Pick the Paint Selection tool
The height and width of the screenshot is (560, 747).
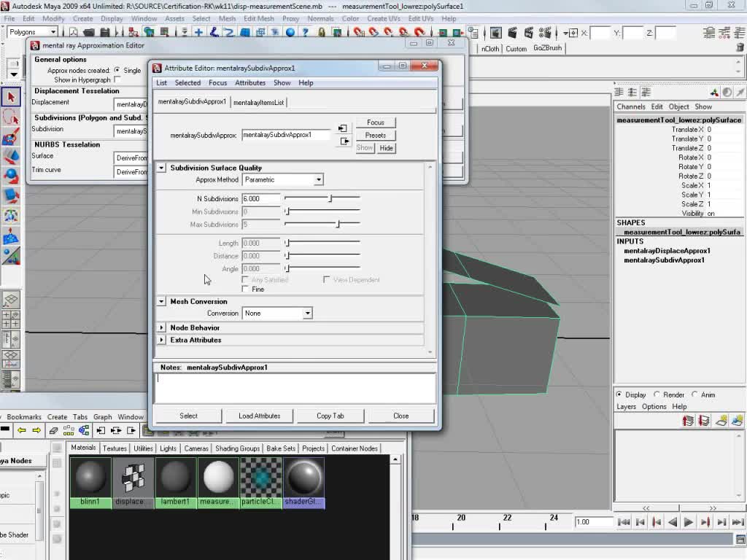click(11, 136)
